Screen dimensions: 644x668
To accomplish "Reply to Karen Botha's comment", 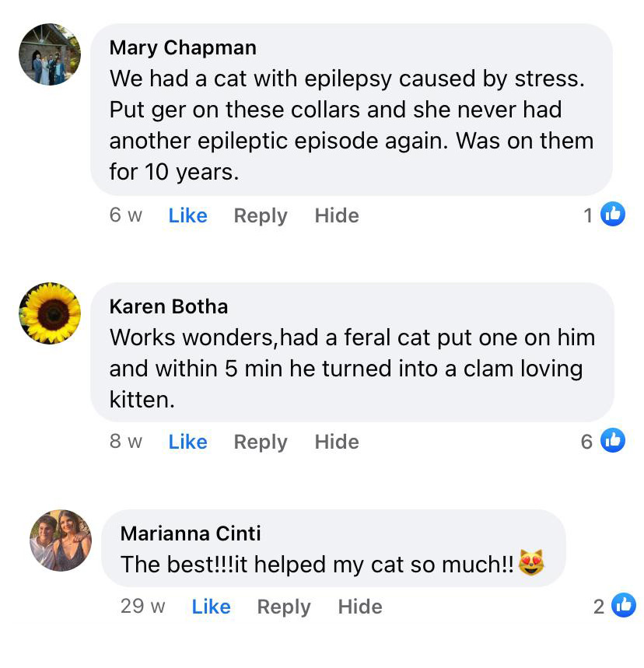I will tap(261, 442).
